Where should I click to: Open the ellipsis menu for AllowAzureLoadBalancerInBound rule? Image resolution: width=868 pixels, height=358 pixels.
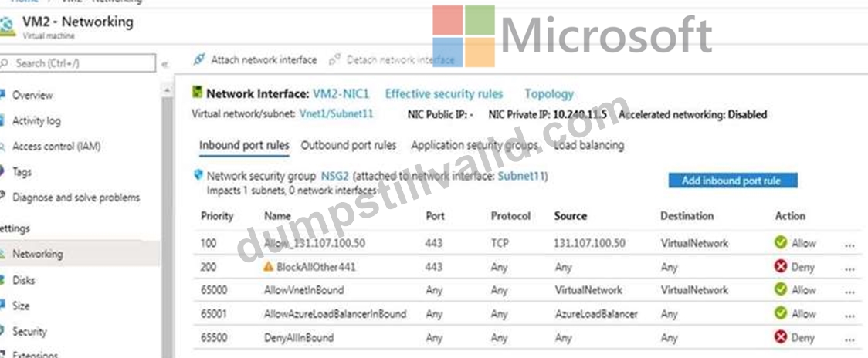tap(849, 316)
